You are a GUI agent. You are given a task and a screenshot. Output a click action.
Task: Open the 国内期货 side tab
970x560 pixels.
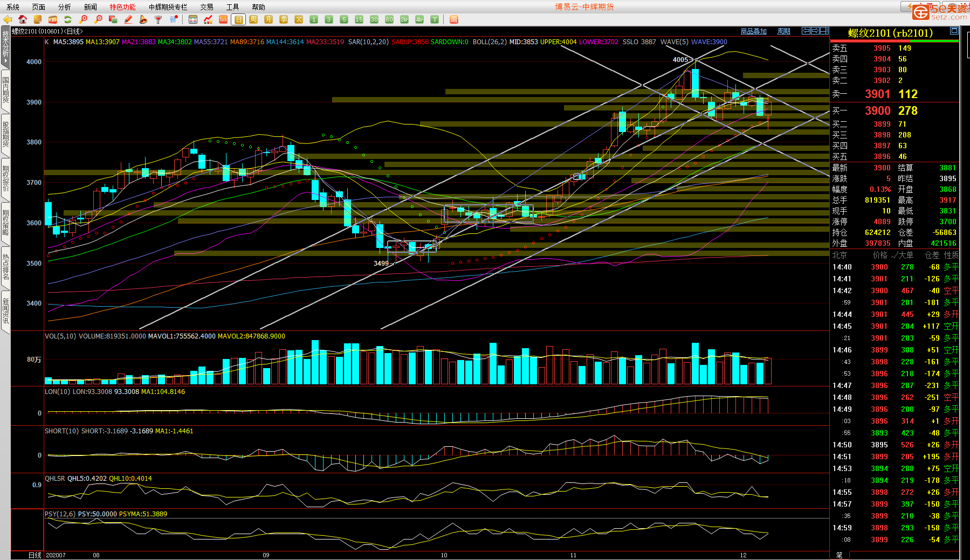tap(5, 90)
